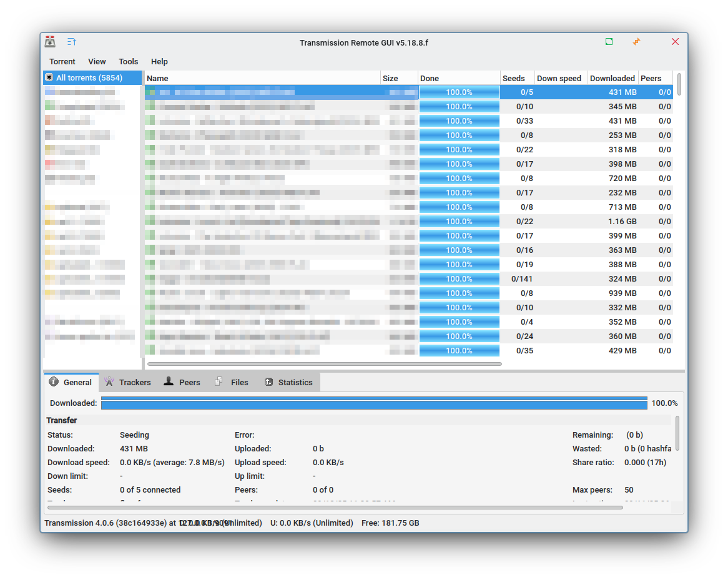Select the torrent row with 939 MB downloaded

click(x=408, y=293)
